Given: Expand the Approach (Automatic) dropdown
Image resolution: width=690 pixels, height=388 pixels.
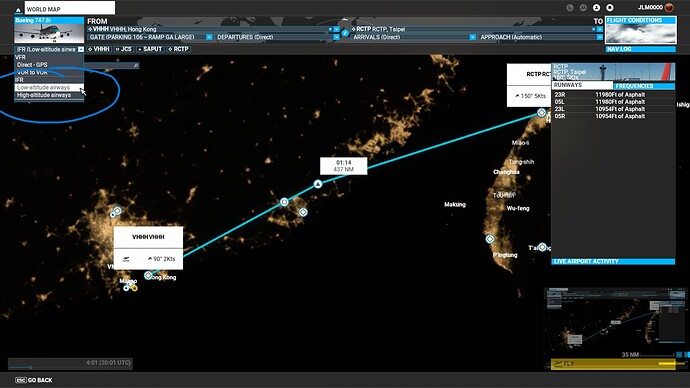Looking at the screenshot, I should pos(599,37).
